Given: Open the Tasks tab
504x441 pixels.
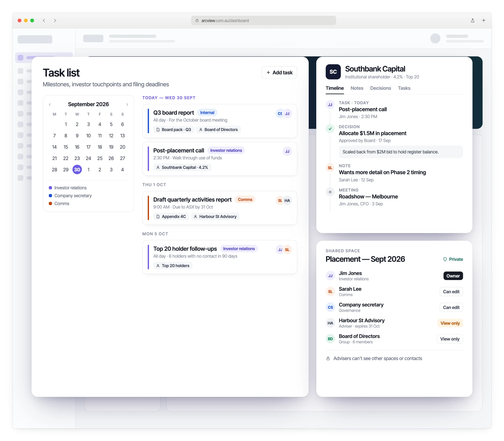Looking at the screenshot, I should pos(404,88).
